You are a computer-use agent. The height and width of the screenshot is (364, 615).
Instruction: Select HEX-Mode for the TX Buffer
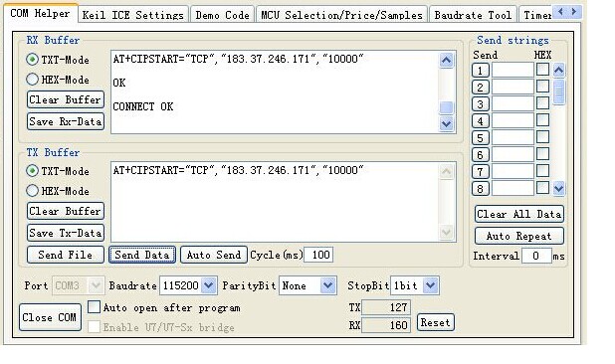[x=58, y=191]
